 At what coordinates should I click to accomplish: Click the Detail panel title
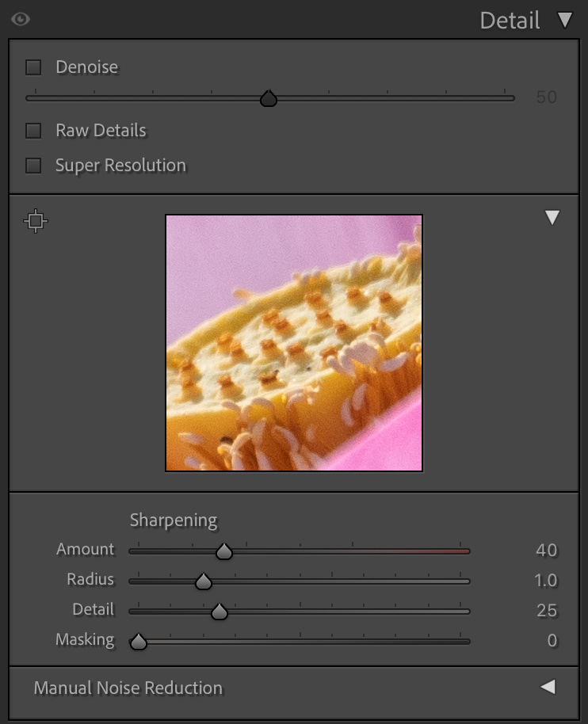tap(510, 21)
